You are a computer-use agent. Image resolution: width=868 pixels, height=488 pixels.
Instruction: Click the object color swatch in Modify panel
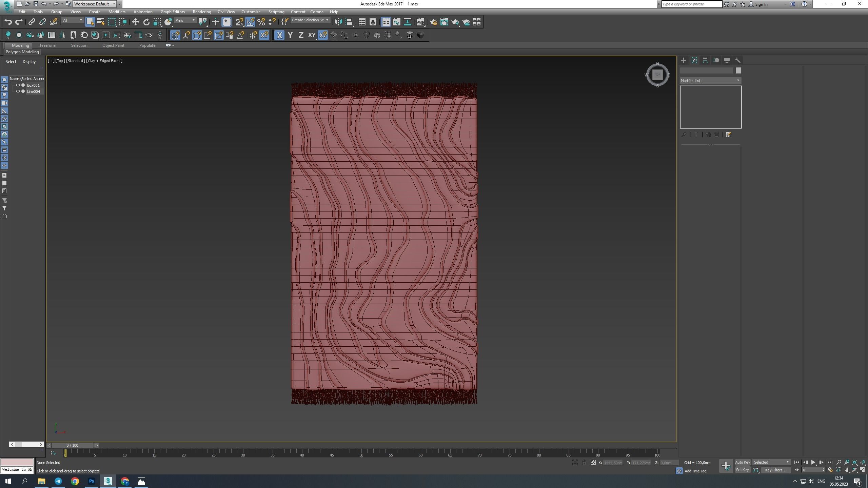738,70
